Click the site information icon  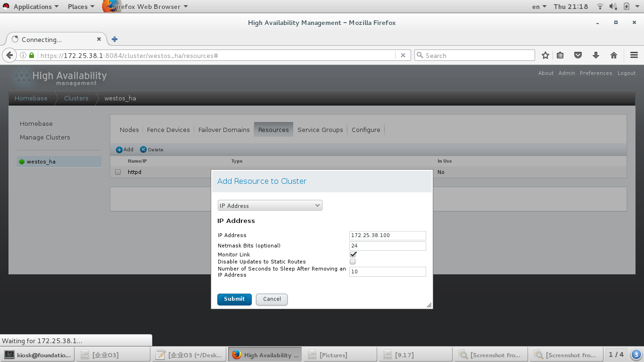[23, 55]
